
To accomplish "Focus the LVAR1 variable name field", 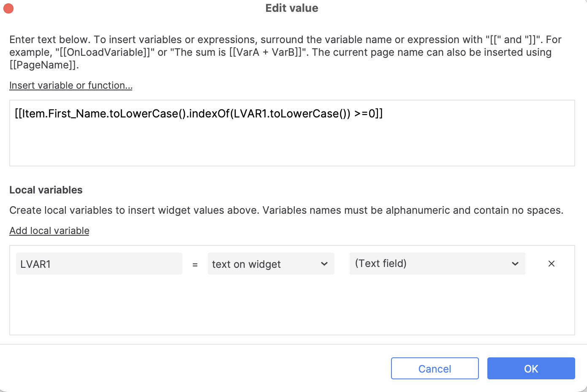I will (x=99, y=264).
